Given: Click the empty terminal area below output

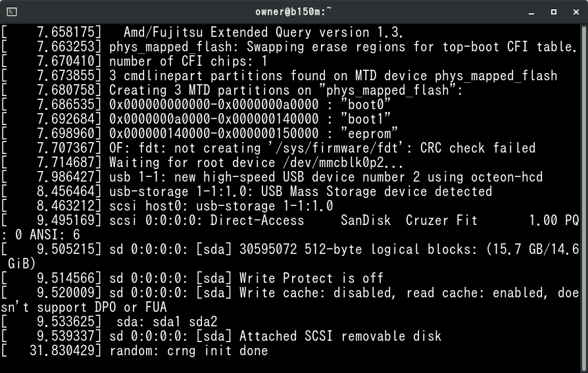Looking at the screenshot, I should [291, 364].
